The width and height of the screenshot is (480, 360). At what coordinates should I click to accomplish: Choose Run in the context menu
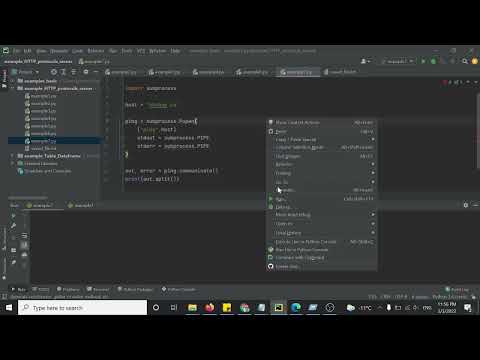[x=322, y=199]
